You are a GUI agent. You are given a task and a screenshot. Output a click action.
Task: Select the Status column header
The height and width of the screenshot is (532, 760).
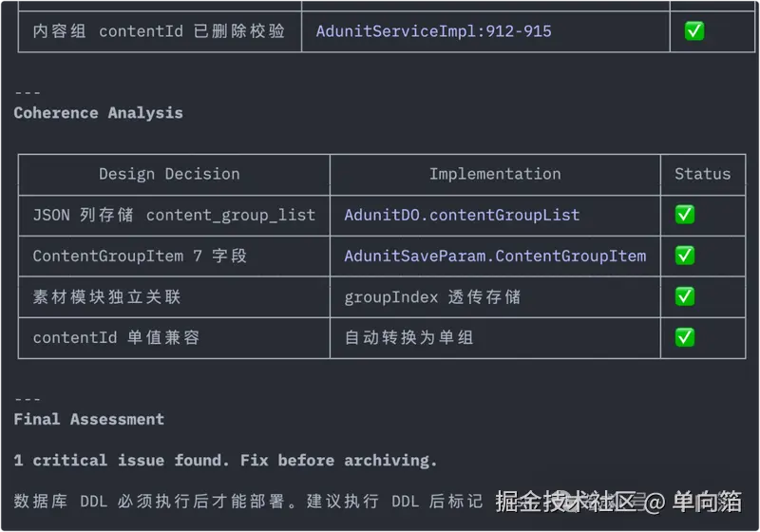[702, 174]
